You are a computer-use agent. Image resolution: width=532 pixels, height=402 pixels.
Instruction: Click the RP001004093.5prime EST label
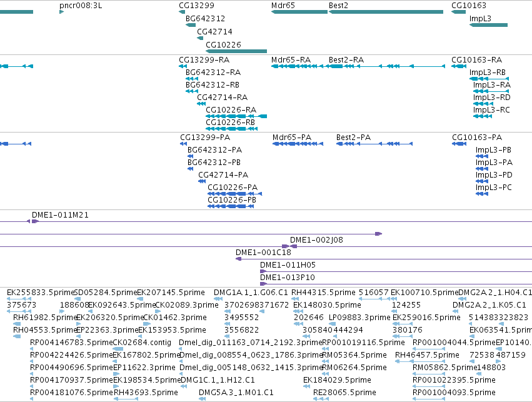pos(454,393)
